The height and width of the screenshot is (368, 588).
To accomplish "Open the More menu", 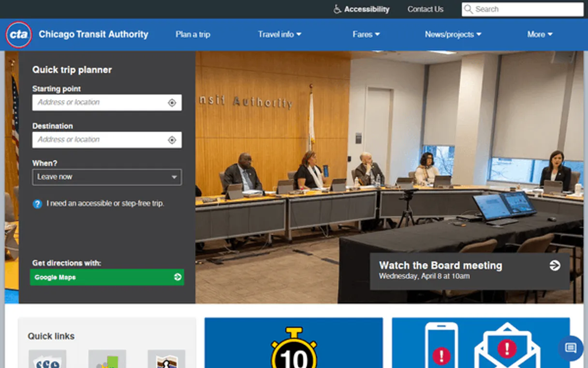I will pos(539,34).
